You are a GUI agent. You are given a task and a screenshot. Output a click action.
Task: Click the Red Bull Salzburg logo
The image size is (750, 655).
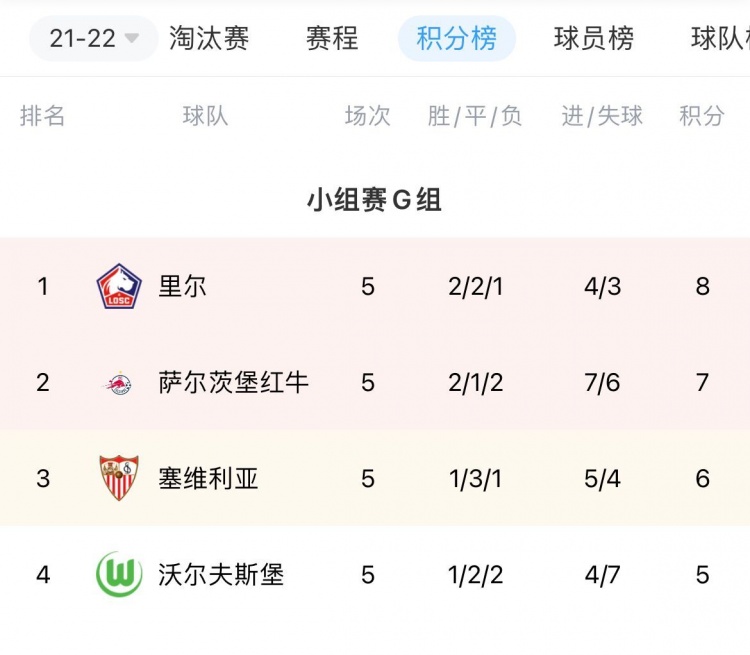coord(119,383)
